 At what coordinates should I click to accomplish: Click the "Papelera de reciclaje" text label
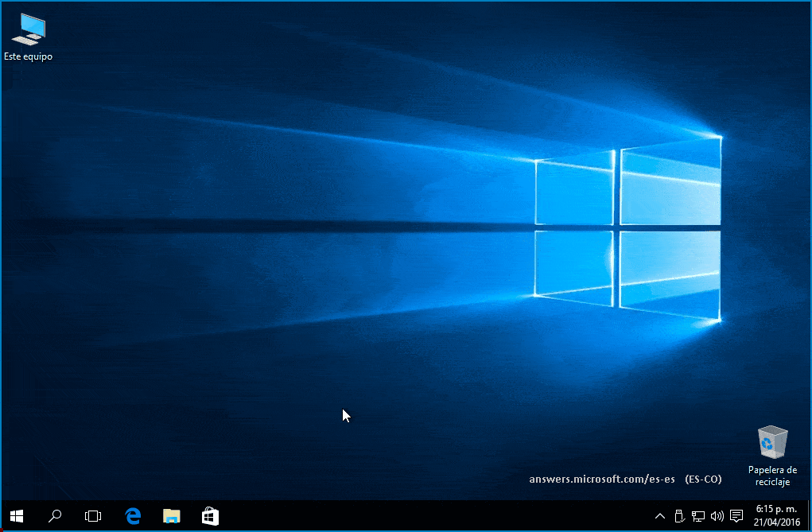[x=772, y=476]
